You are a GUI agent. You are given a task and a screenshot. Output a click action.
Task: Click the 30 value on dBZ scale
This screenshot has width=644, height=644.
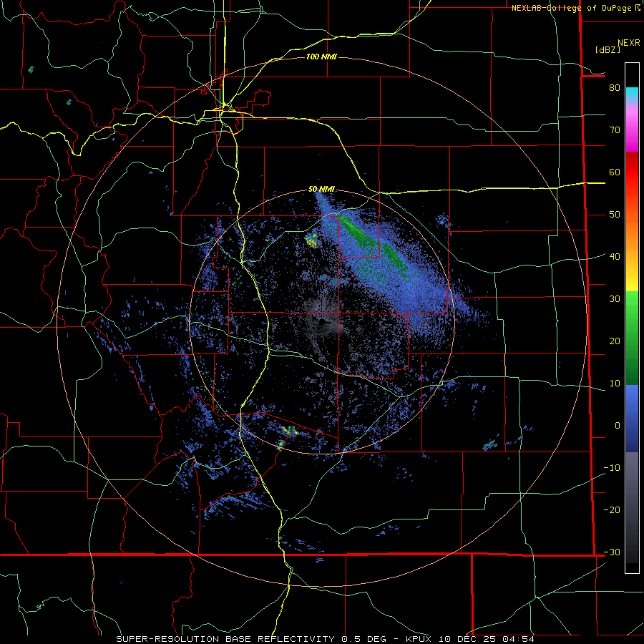coord(615,298)
